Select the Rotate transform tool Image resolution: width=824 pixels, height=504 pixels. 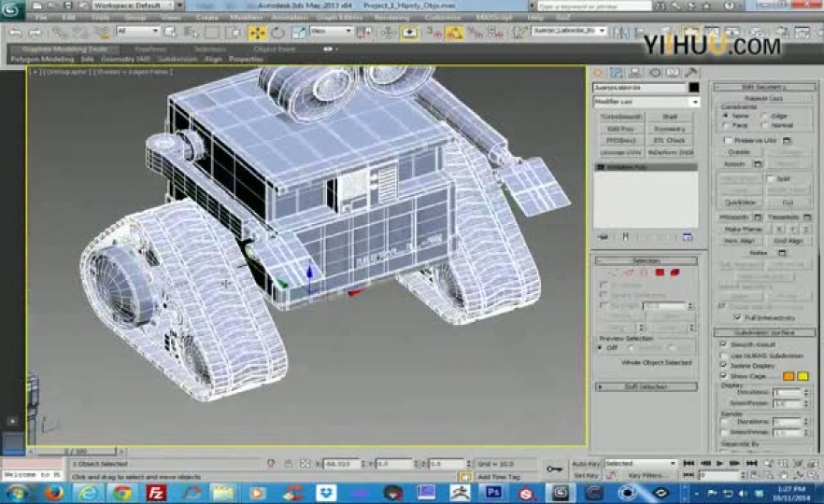coord(277,33)
